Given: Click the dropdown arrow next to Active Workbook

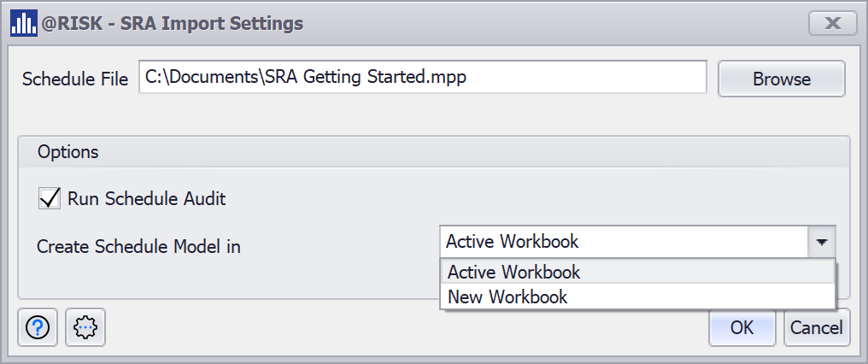Looking at the screenshot, I should click(x=821, y=242).
